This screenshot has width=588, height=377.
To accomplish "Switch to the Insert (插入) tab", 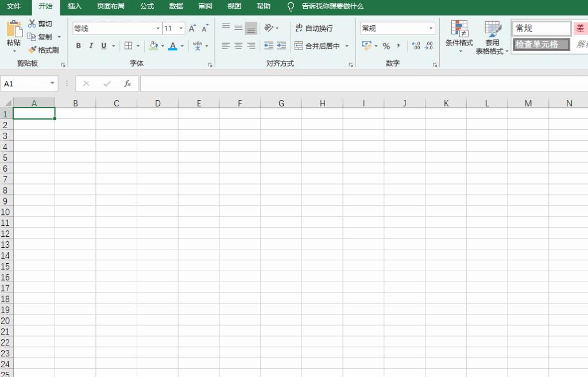I will click(75, 6).
